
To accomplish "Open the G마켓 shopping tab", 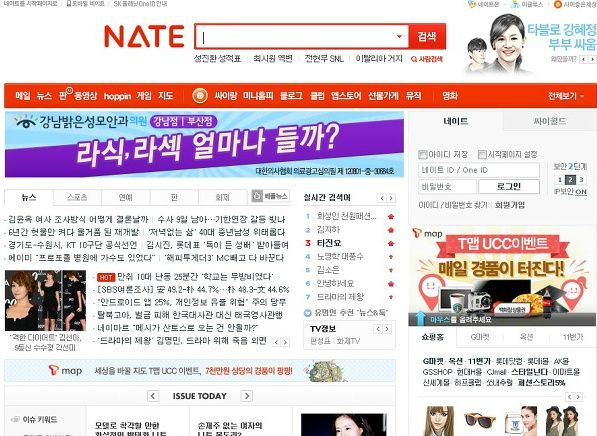I will pos(480,337).
